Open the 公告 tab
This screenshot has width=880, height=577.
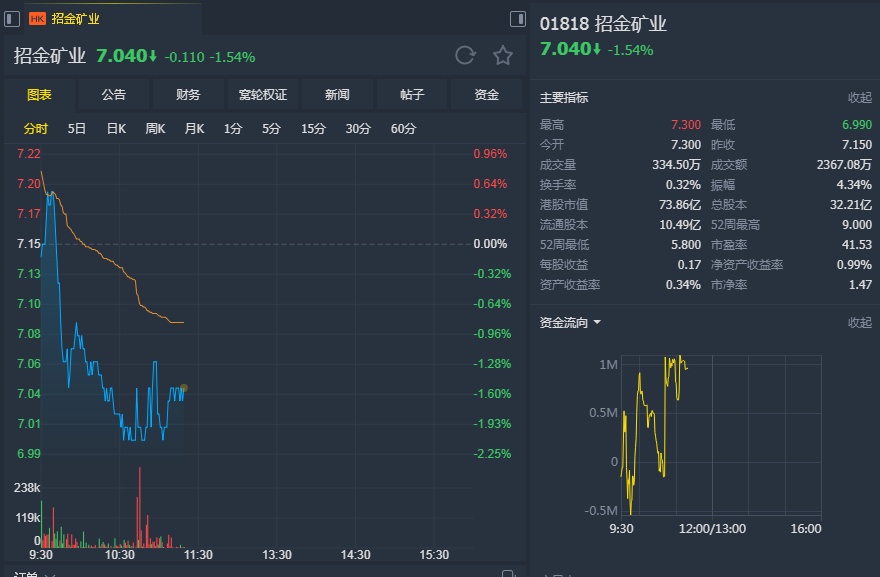tap(113, 94)
